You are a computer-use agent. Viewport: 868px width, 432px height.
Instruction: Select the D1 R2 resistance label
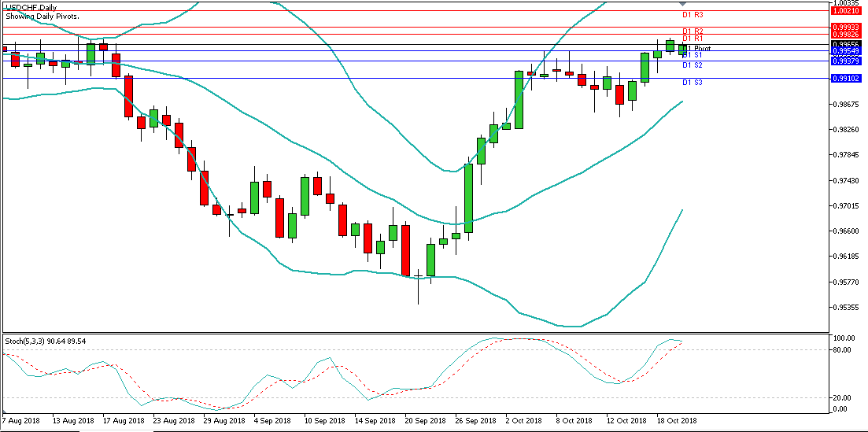[692, 31]
